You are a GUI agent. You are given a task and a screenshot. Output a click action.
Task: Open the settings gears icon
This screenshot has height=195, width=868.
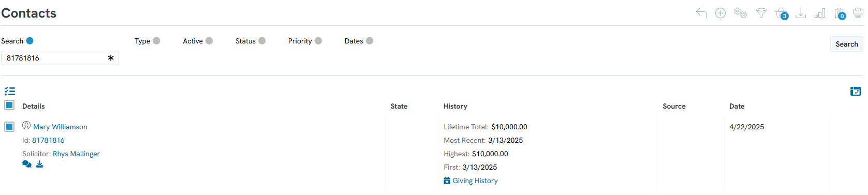click(741, 13)
